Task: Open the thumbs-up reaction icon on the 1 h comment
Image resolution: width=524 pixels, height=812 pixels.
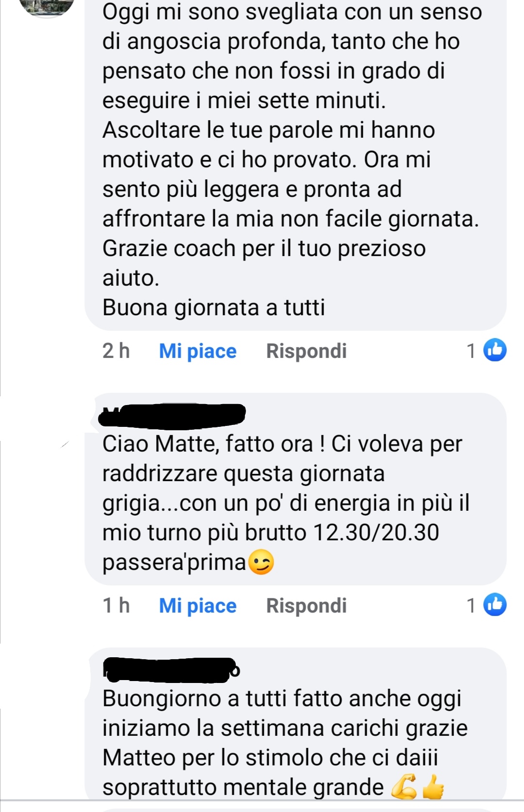Action: 495,604
